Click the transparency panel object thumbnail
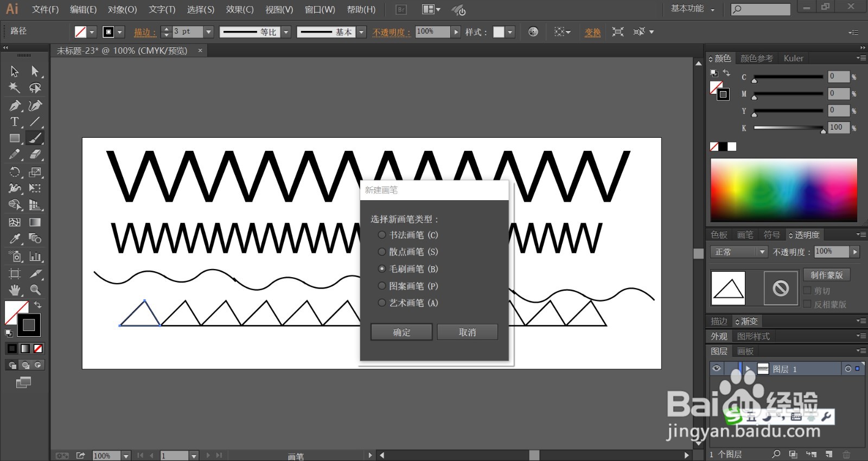The image size is (868, 461). (728, 288)
